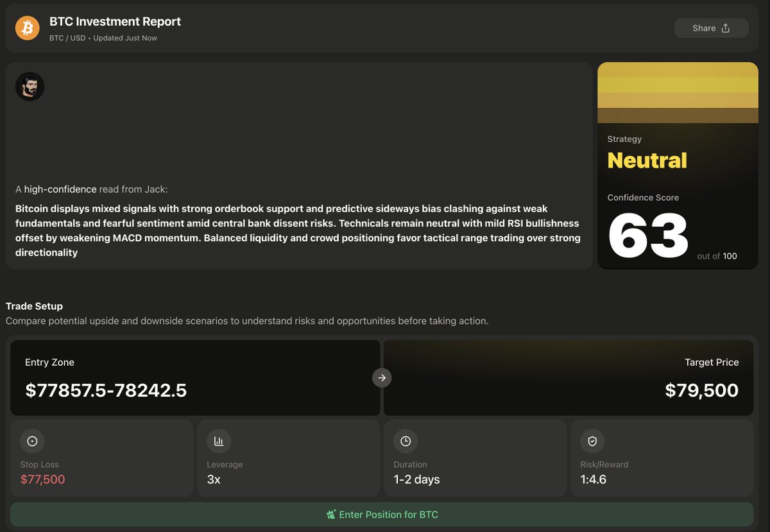The image size is (770, 532).
Task: Click the Share button
Action: [711, 28]
